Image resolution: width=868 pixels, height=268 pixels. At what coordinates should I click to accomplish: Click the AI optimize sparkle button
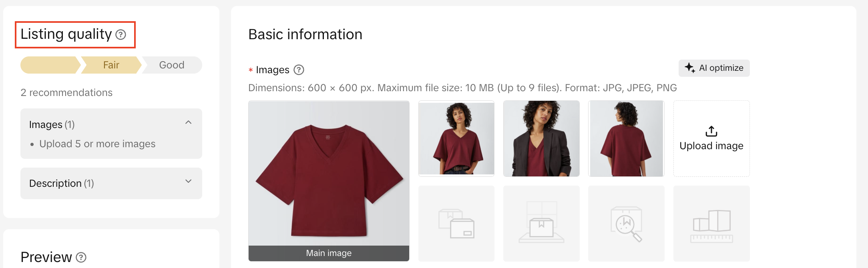tap(714, 68)
